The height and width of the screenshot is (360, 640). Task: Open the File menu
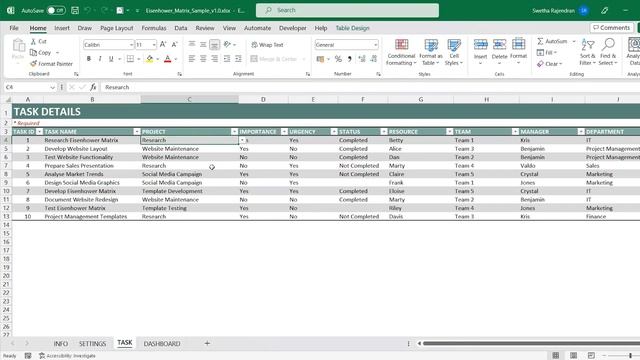click(14, 28)
